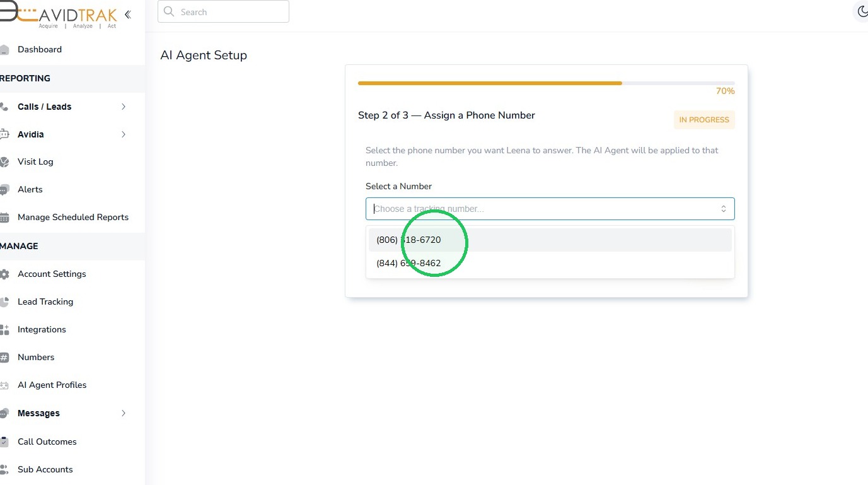Screen dimensions: 868x485
Task: Collapse sidebar with double chevron icon
Action: (128, 15)
